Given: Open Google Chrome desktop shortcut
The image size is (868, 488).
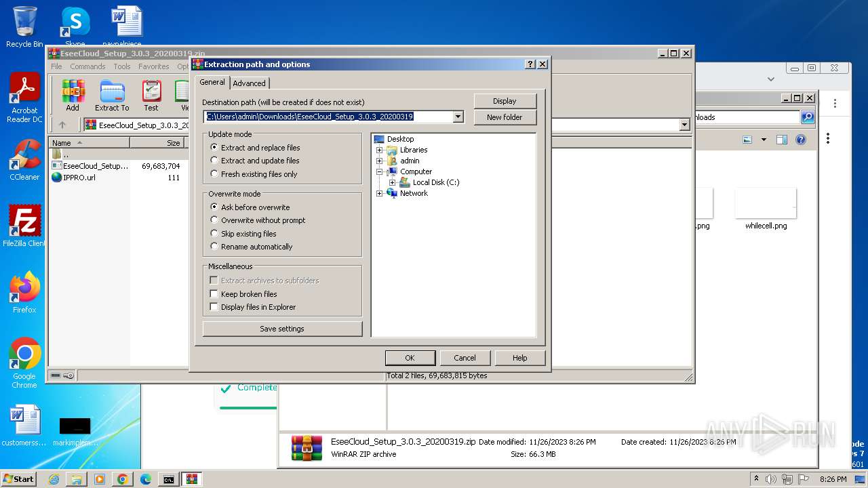Looking at the screenshot, I should coord(24,363).
